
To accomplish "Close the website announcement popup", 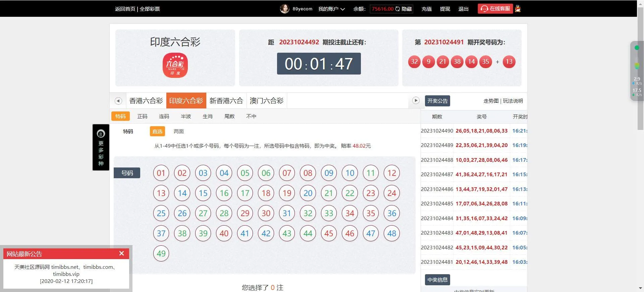I will (x=121, y=253).
